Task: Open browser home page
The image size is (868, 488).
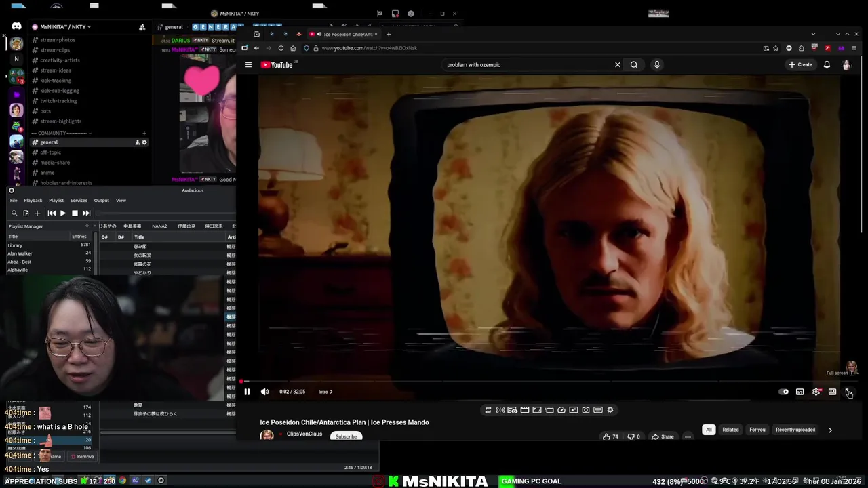Action: (x=293, y=48)
